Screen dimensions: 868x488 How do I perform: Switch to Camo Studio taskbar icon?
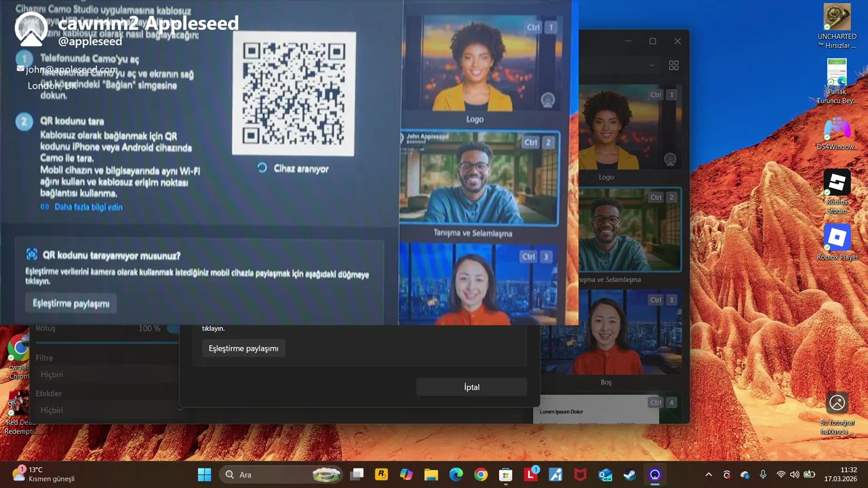pos(655,474)
